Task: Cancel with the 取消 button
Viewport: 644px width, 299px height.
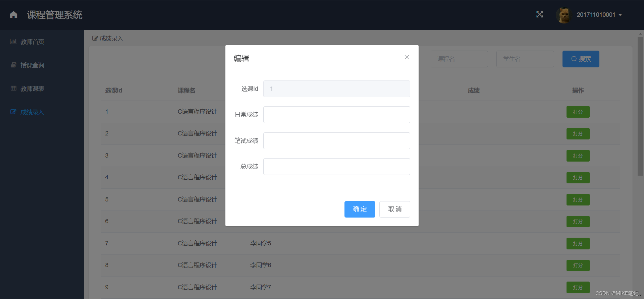Action: (x=395, y=209)
